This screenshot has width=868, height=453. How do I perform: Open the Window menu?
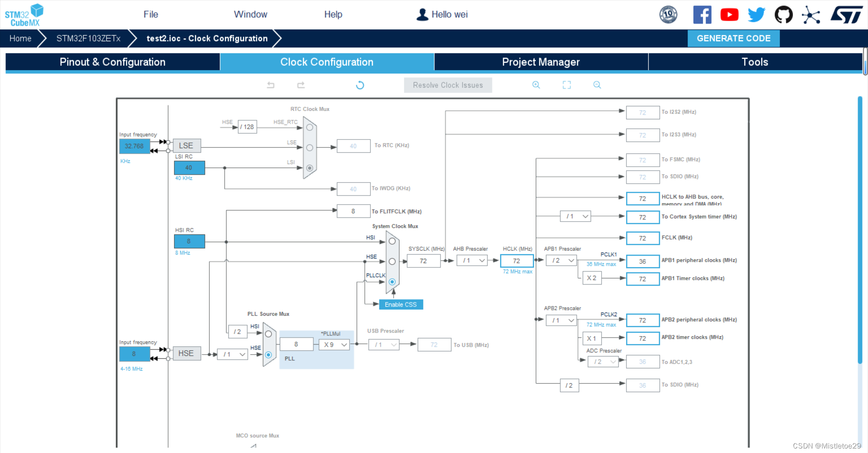(x=250, y=14)
